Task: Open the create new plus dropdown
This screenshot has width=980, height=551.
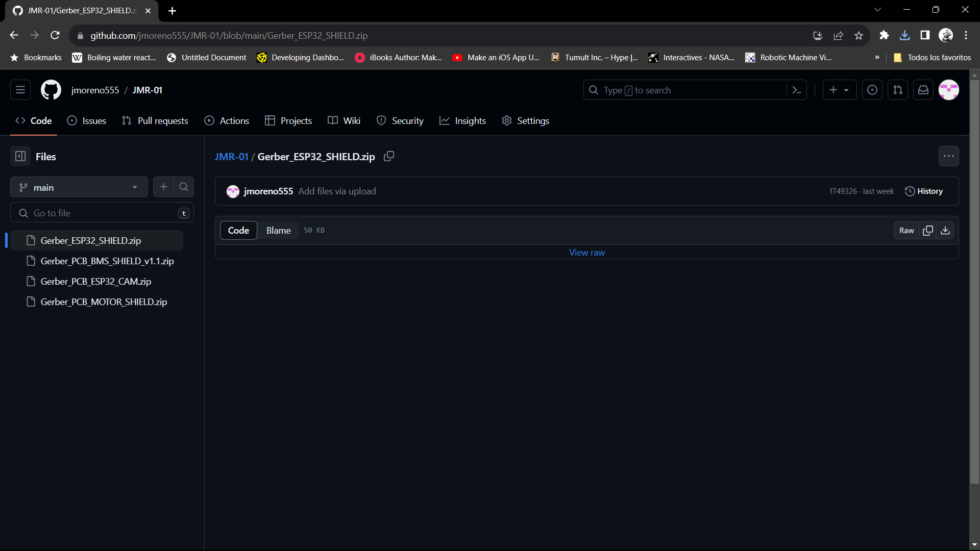Action: click(x=839, y=90)
